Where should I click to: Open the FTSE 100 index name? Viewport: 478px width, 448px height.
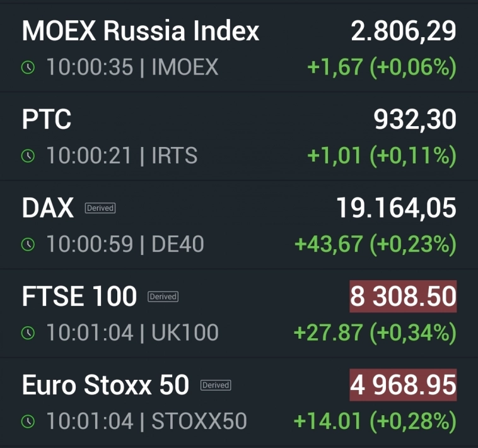79,296
